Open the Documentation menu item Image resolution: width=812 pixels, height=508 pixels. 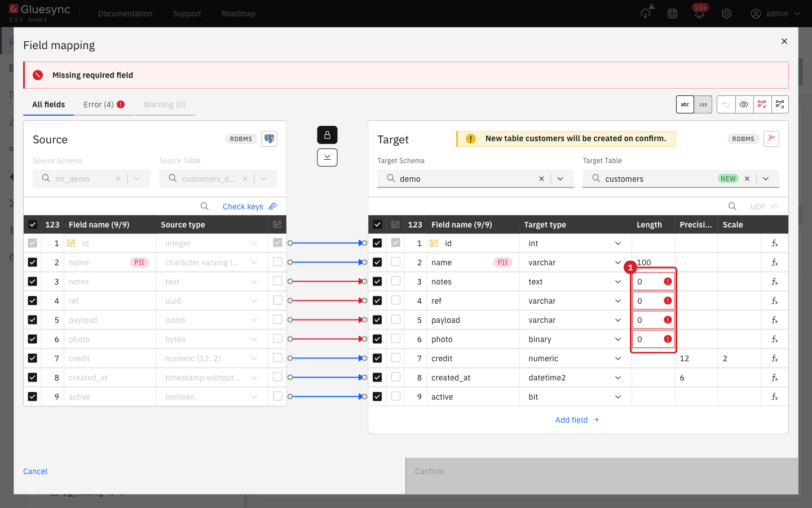click(x=125, y=14)
